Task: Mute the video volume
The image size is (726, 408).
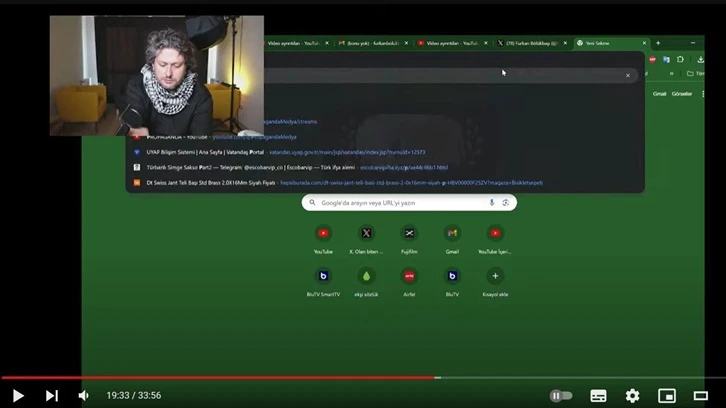Action: click(84, 395)
